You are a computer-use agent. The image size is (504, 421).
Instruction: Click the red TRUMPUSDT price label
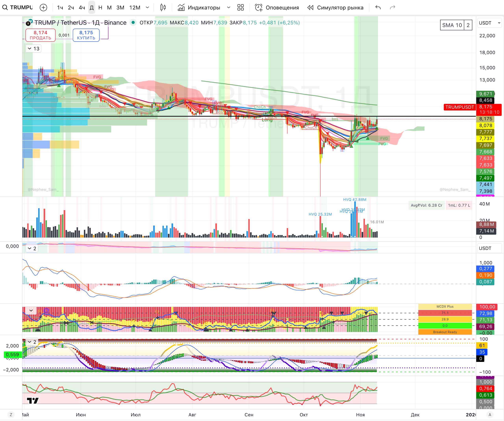coord(459,107)
